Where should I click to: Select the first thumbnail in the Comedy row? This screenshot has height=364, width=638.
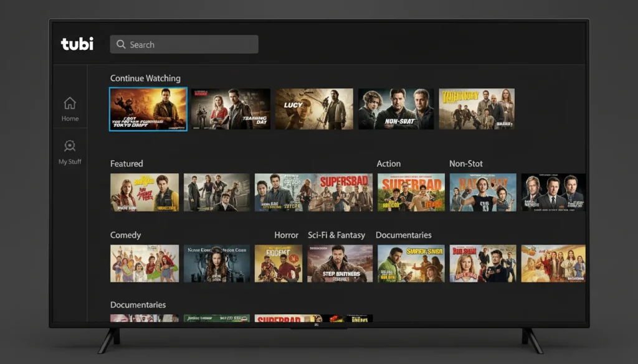pyautogui.click(x=145, y=263)
